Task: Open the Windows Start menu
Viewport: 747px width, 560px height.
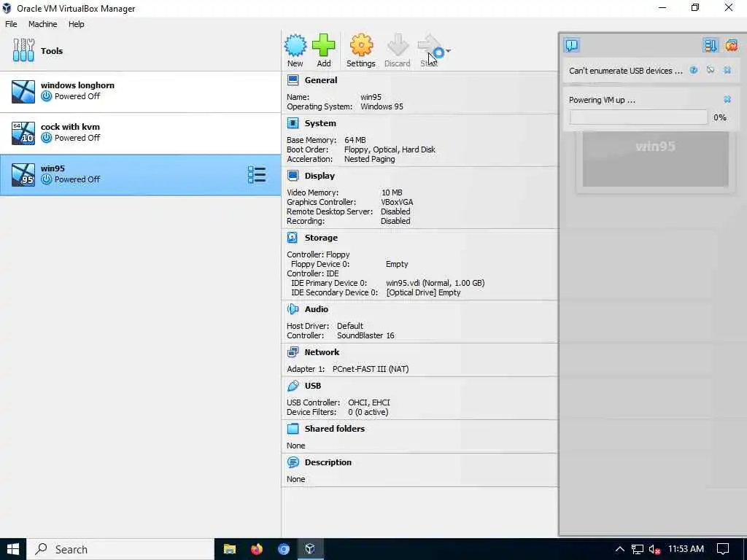Action: coord(13,549)
